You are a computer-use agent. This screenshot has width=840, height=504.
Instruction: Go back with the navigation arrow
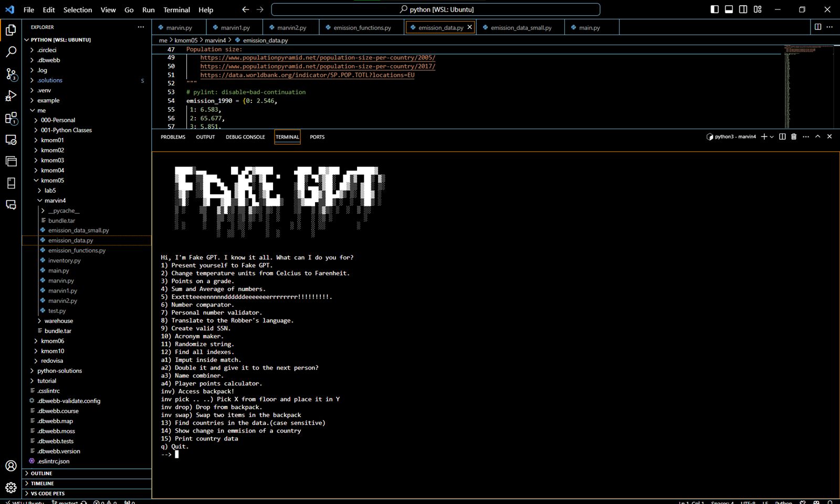246,9
